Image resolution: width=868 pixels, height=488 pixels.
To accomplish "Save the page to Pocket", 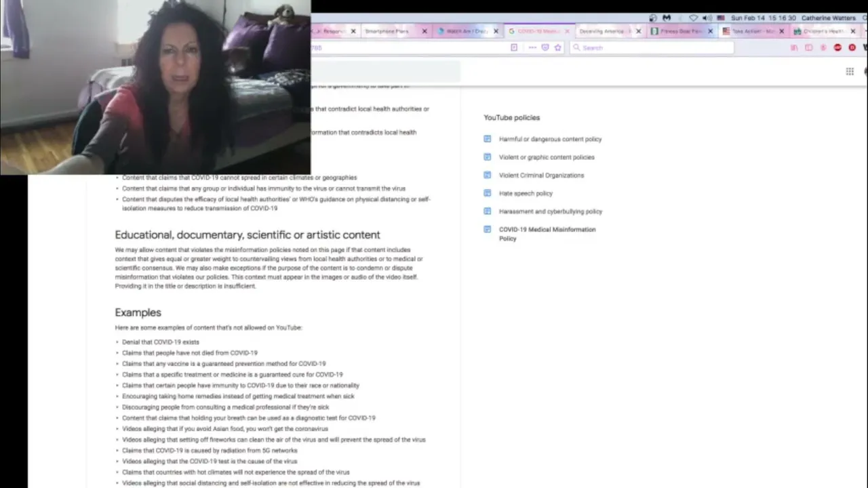I will 545,47.
